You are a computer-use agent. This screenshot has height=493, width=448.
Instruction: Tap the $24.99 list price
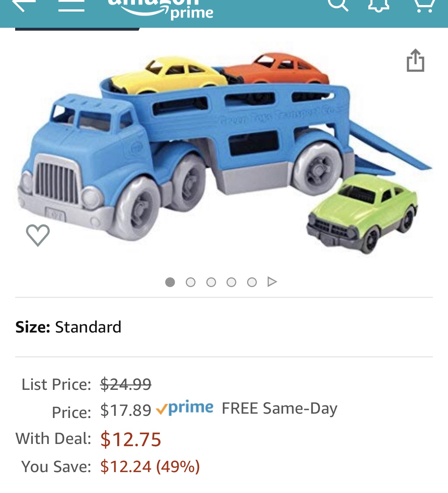126,384
